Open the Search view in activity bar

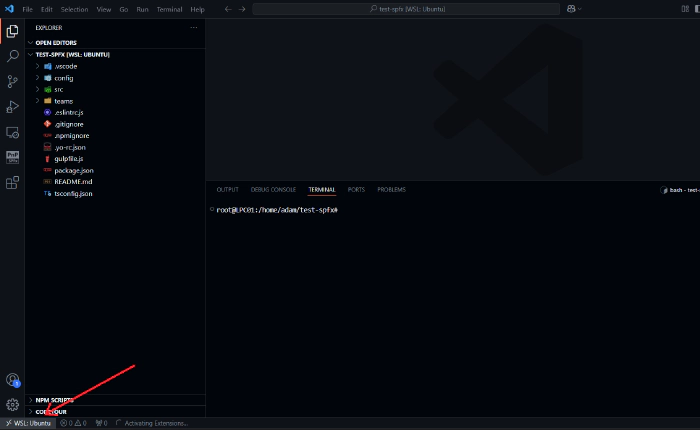pyautogui.click(x=13, y=57)
